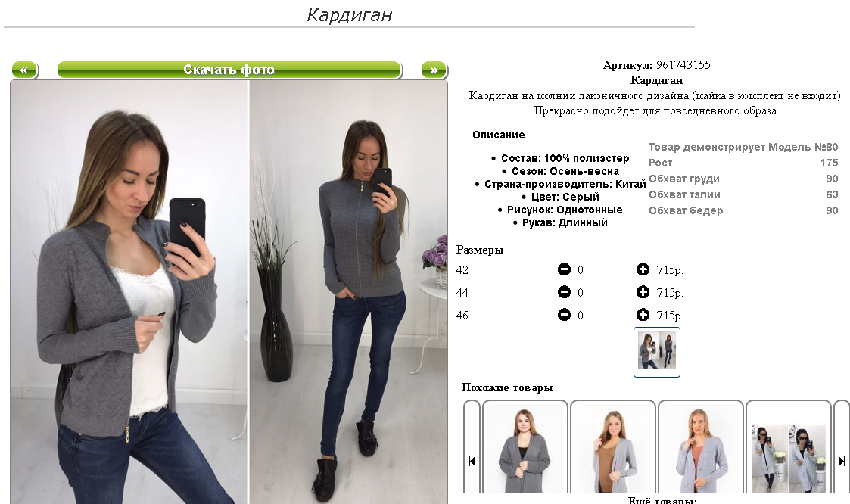
Task: Jump to last similar item in carousel
Action: point(842,461)
